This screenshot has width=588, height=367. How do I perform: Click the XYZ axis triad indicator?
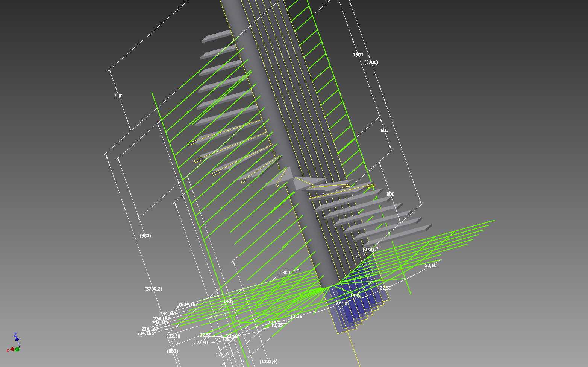(x=14, y=343)
